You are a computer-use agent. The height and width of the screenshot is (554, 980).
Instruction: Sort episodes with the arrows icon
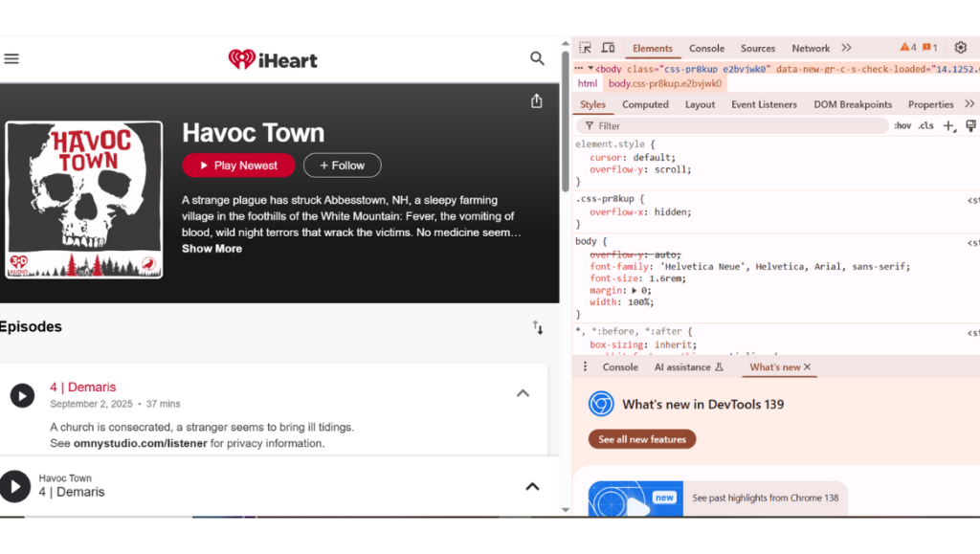point(538,327)
